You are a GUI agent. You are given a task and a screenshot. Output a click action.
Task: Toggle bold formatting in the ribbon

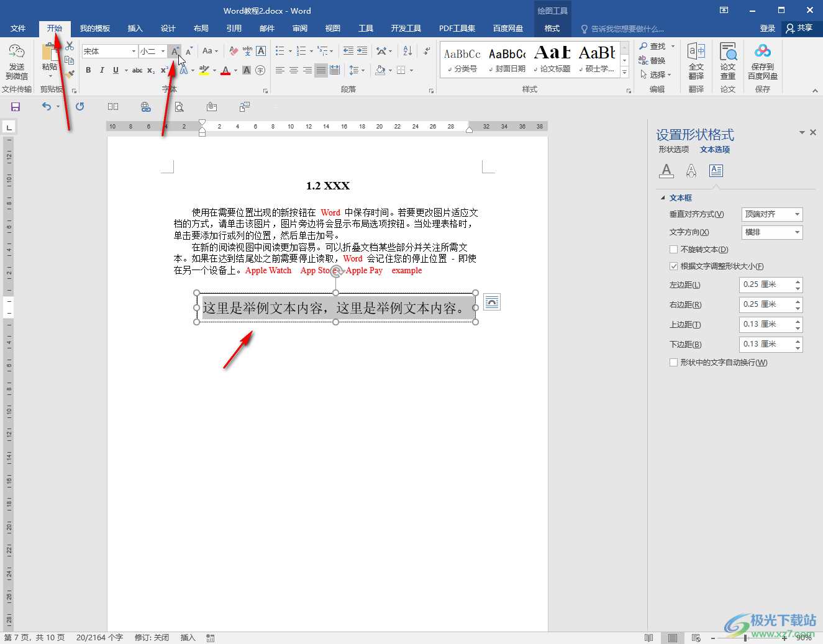[88, 70]
